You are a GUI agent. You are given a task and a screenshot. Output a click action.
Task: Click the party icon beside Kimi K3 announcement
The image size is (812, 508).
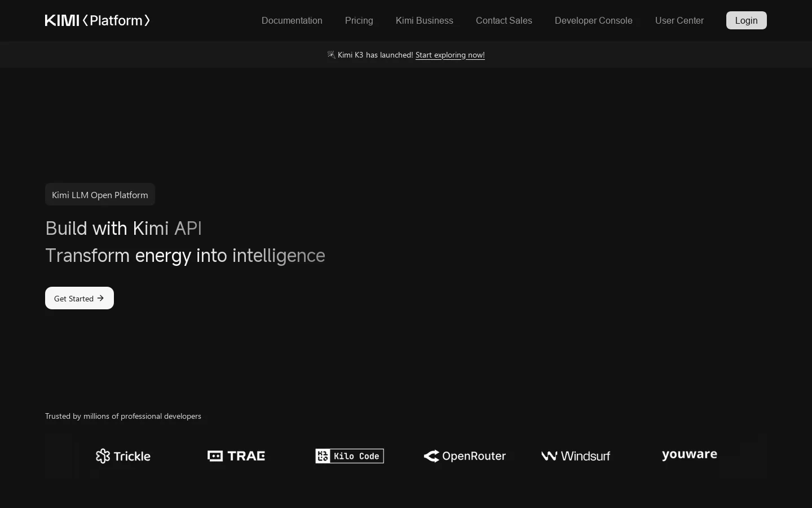click(x=331, y=55)
